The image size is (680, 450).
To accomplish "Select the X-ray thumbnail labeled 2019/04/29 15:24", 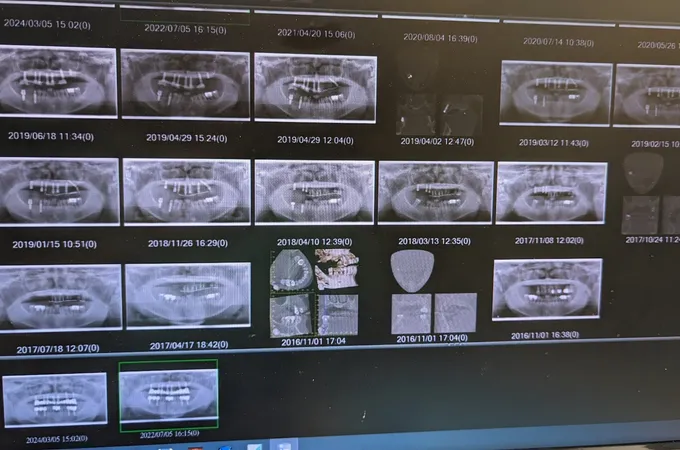I will [x=185, y=84].
